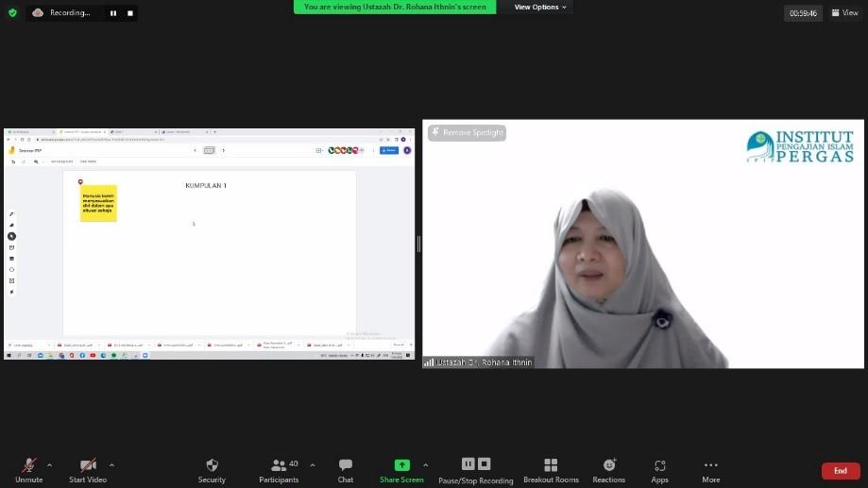Click the YouTube icon in shared taskbar
This screenshot has width=868, height=488.
tap(93, 355)
